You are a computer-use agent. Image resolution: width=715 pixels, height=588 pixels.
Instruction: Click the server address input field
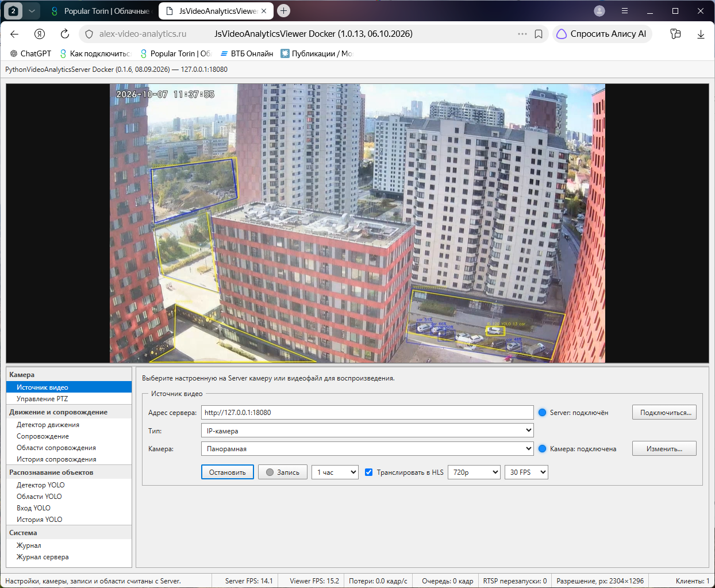(367, 412)
